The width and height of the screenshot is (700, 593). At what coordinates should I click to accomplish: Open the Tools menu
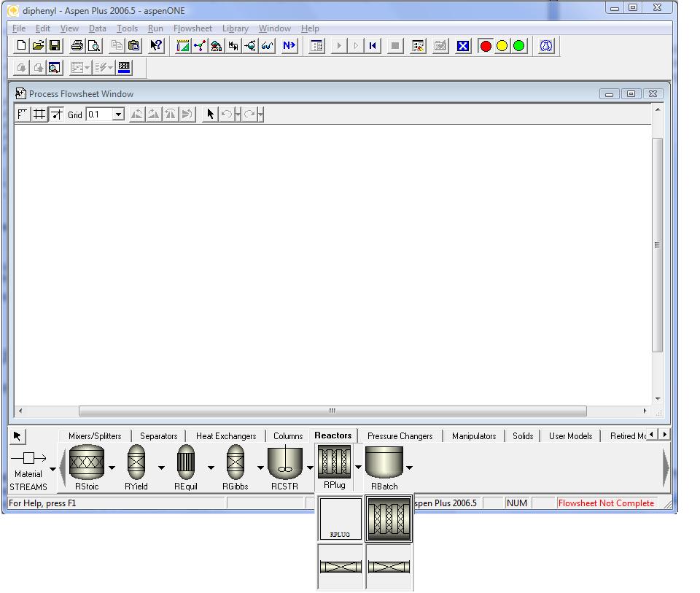click(x=127, y=28)
